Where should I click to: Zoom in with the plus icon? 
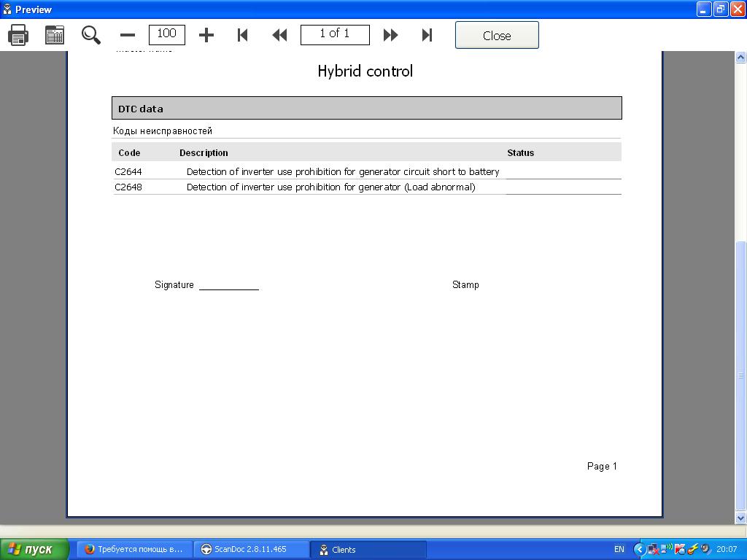(x=206, y=35)
